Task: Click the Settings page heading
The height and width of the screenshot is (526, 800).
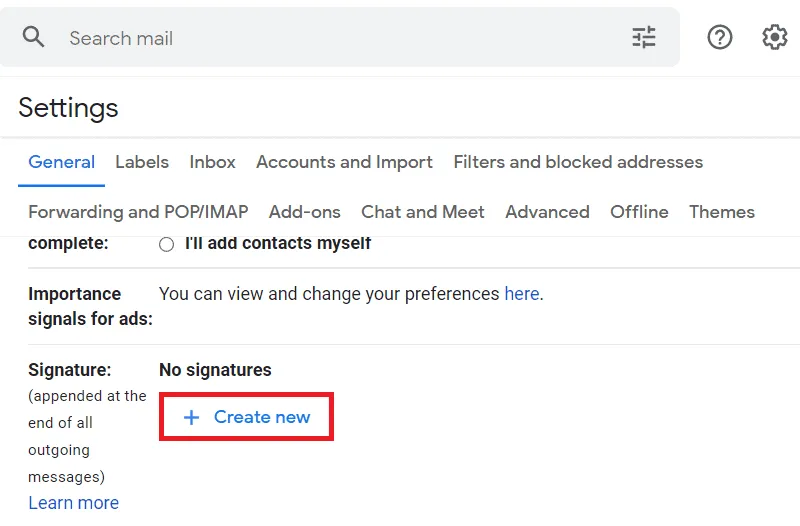Action: 68,108
